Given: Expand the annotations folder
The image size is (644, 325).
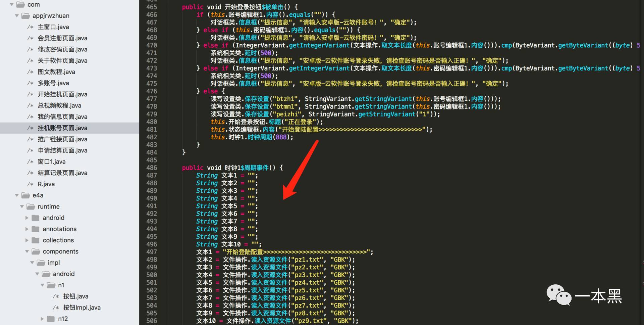Looking at the screenshot, I should (x=27, y=229).
